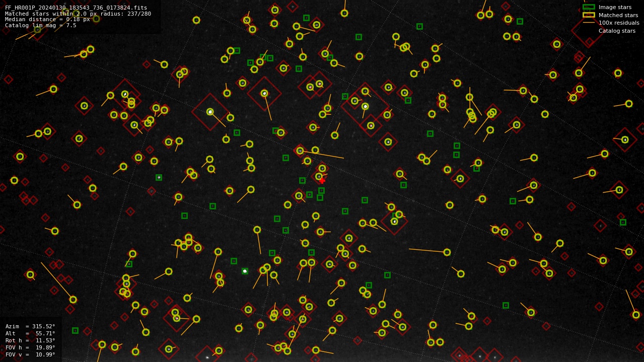
Task: Click the 'FOV h = 19.89°' readout
Action: coord(30,348)
